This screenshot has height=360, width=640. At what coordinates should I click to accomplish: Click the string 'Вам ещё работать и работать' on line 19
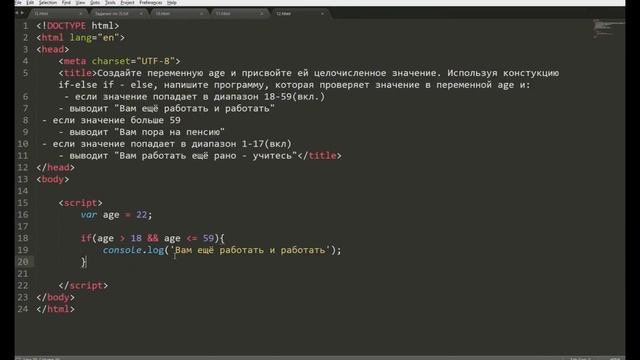[x=250, y=250]
